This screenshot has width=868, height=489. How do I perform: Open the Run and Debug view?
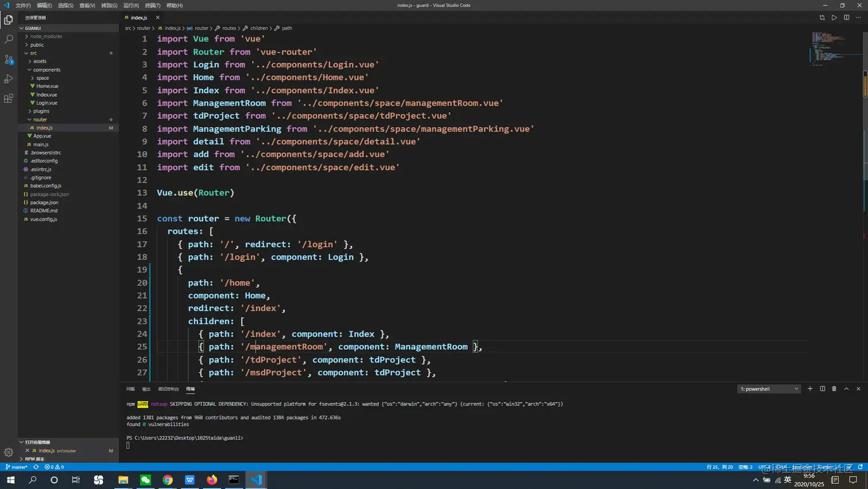9,79
